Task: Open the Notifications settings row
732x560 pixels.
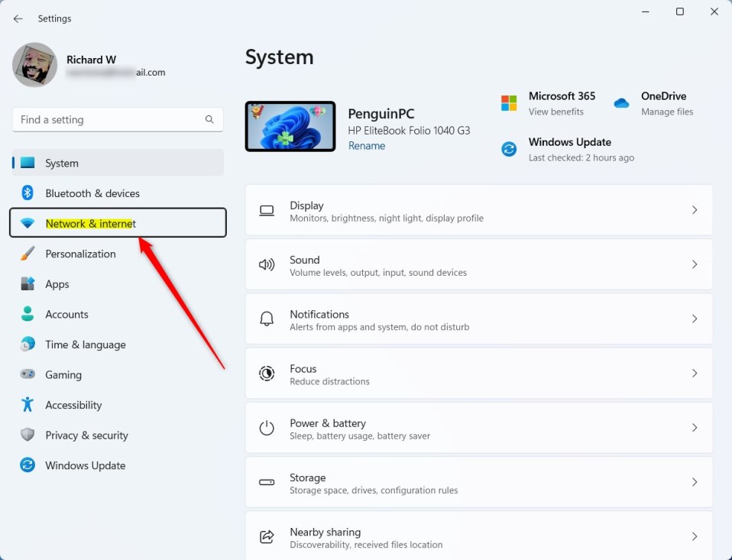Action: (x=478, y=319)
